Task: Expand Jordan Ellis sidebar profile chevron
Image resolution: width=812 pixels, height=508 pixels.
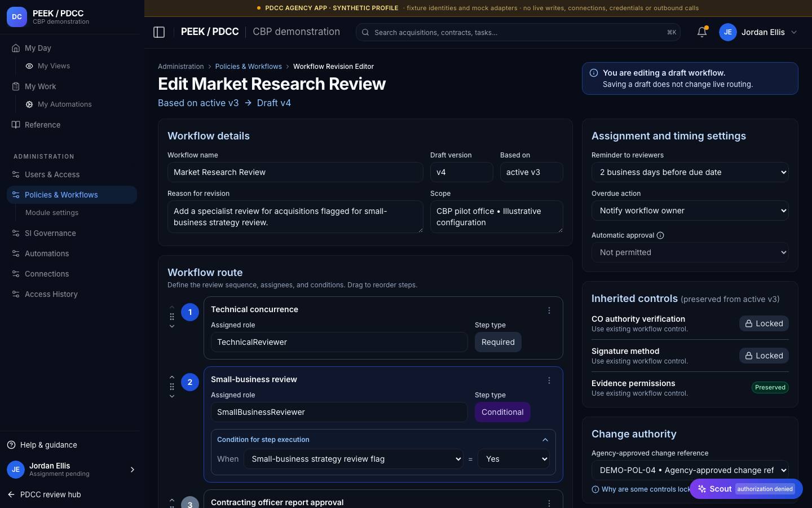Action: (133, 470)
